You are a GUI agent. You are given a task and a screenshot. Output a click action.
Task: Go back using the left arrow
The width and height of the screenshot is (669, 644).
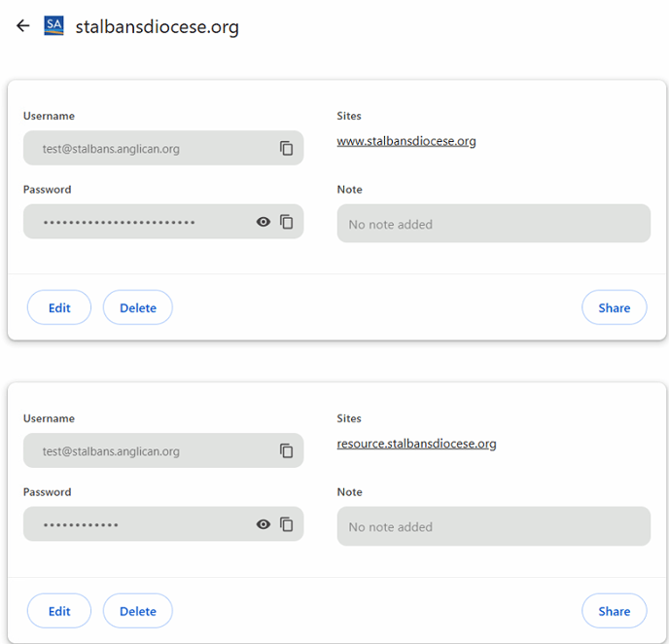[x=23, y=26]
